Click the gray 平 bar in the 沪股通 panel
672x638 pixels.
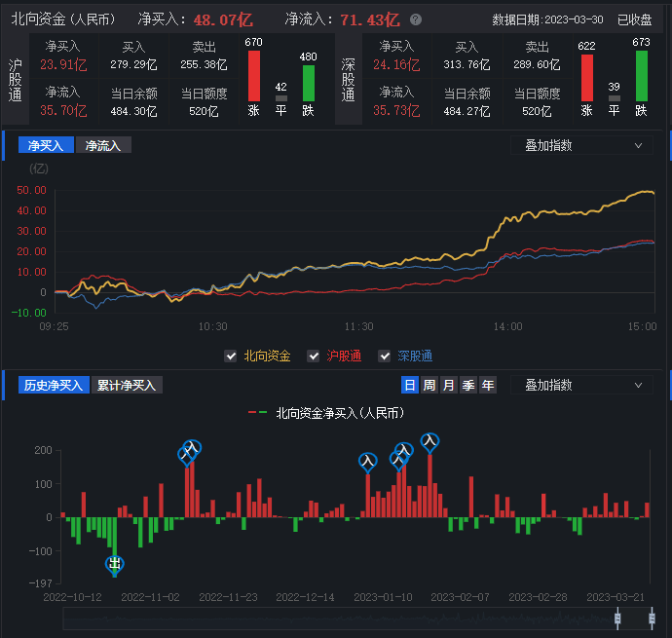[280, 97]
